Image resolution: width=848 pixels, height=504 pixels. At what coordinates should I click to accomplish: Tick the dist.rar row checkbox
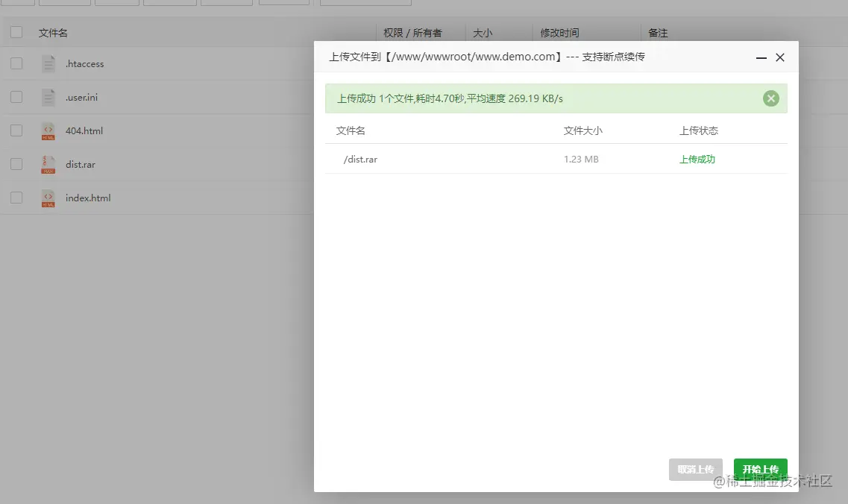pyautogui.click(x=16, y=164)
